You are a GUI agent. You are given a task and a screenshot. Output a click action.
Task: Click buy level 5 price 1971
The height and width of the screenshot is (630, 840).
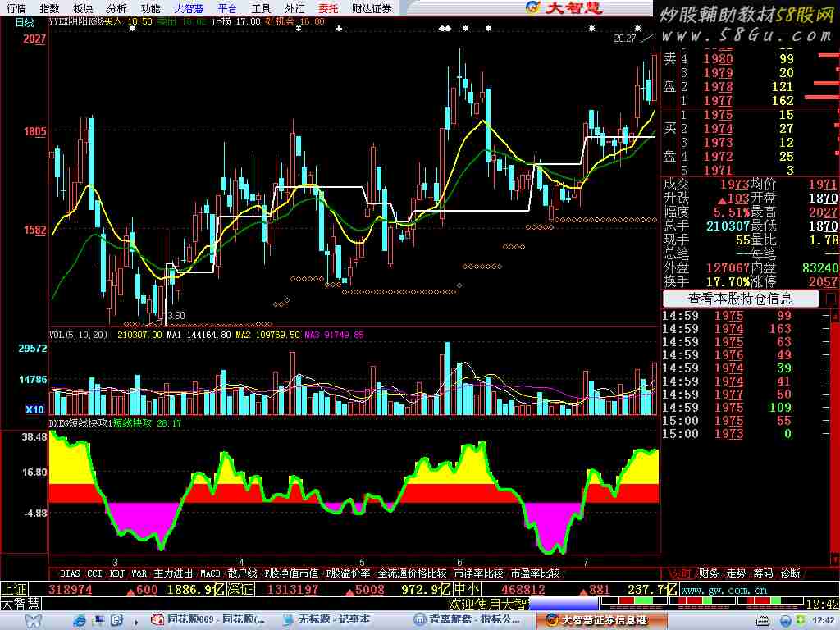click(718, 171)
